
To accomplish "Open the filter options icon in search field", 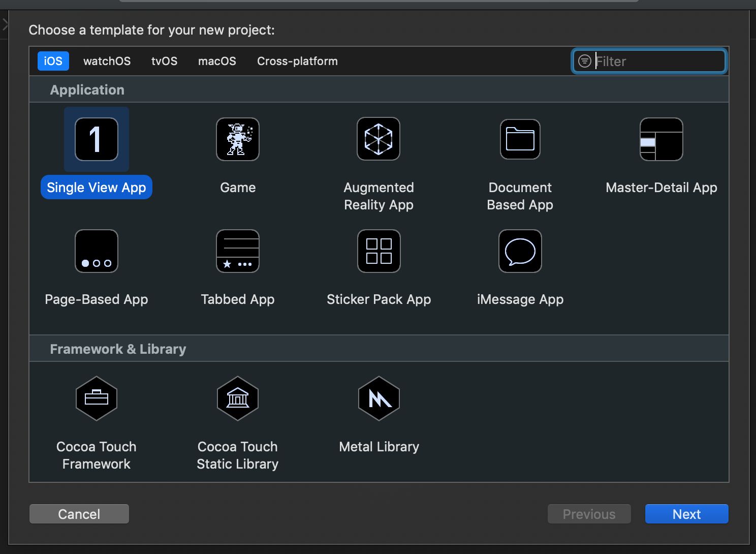I will [x=585, y=61].
